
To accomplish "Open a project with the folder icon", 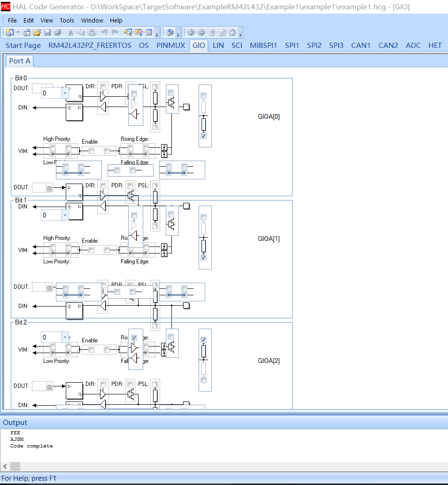I will [x=37, y=32].
